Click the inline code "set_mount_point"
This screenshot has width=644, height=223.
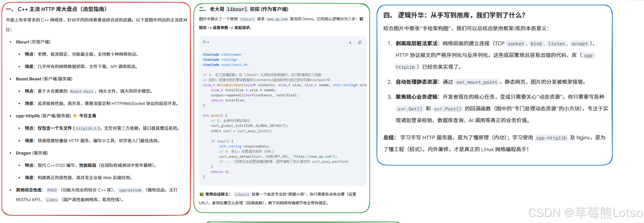point(477,82)
